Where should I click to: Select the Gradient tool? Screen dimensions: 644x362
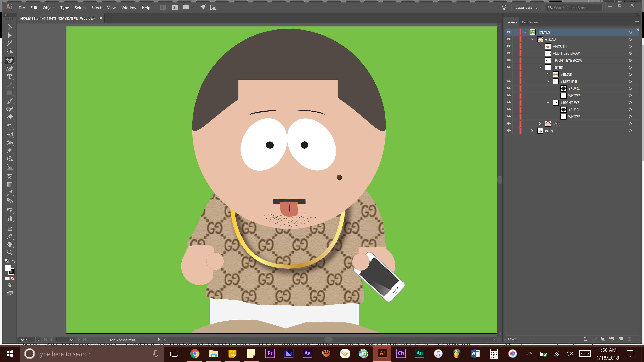point(10,185)
